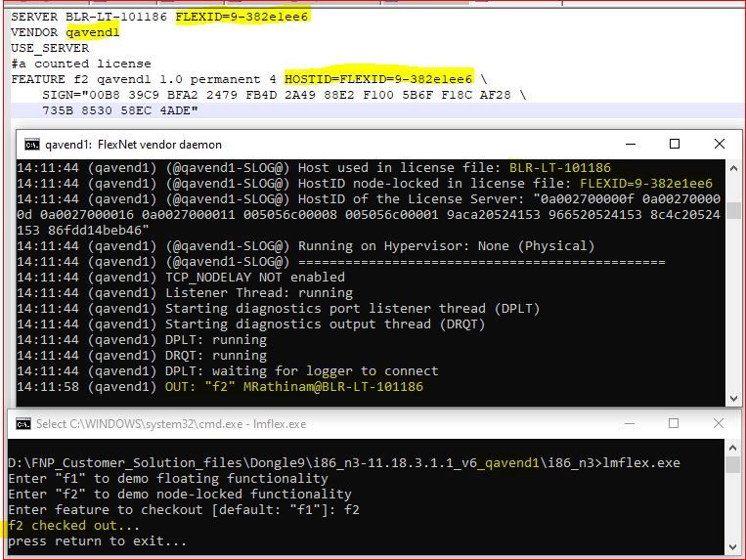Click the lmflex cmd window scrollbar thumb
Image resolution: width=746 pixels, height=560 pixels.
pos(732,464)
